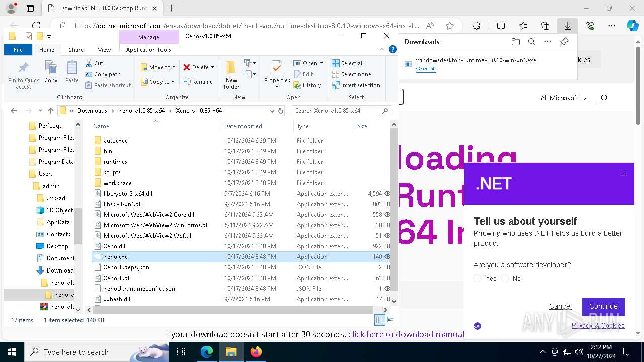The height and width of the screenshot is (362, 644).
Task: Click Edge Extensions toolbar icon
Action: pos(476,26)
